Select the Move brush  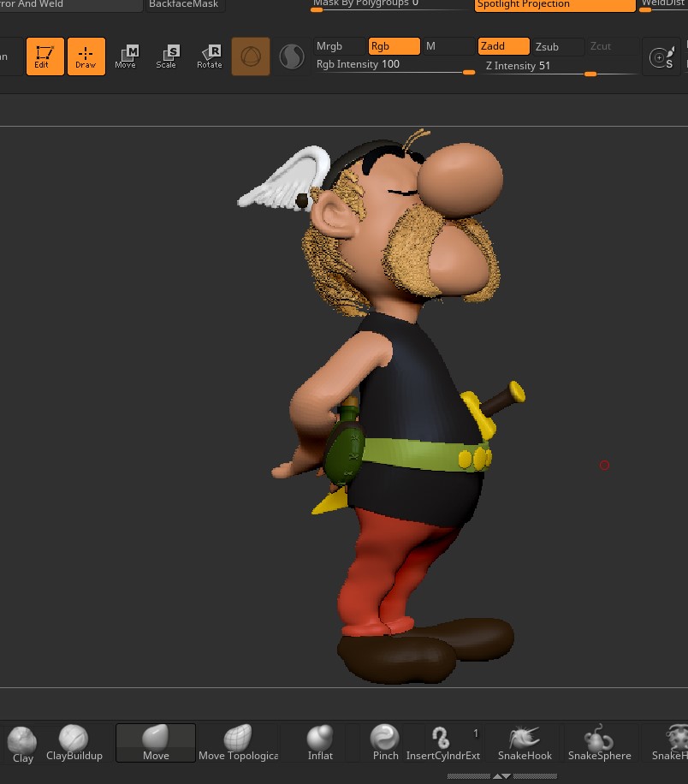pyautogui.click(x=156, y=743)
